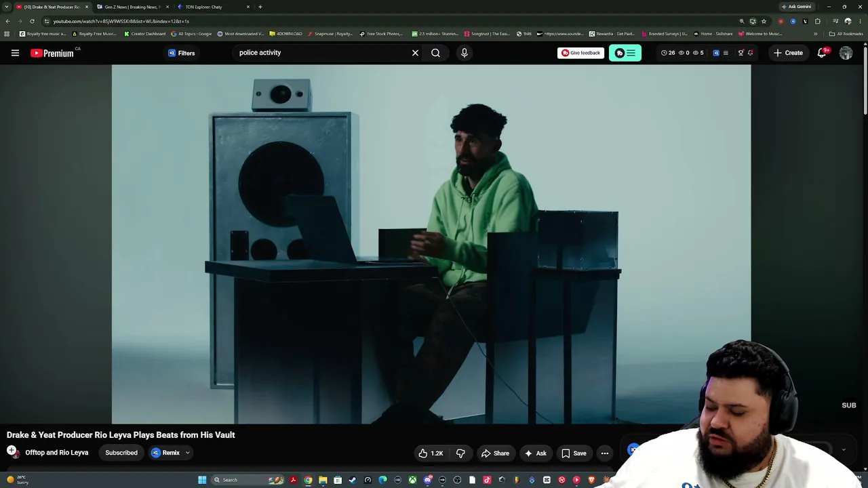
Task: Open more actions three-dot menu
Action: pyautogui.click(x=605, y=453)
